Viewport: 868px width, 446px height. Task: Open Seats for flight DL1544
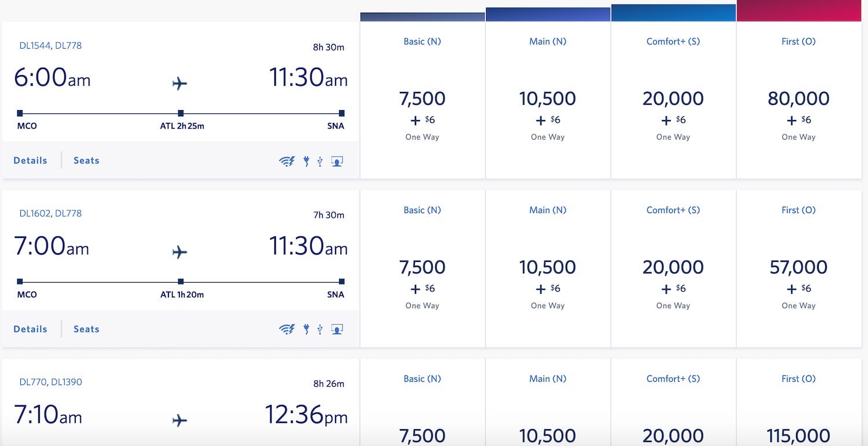point(86,160)
